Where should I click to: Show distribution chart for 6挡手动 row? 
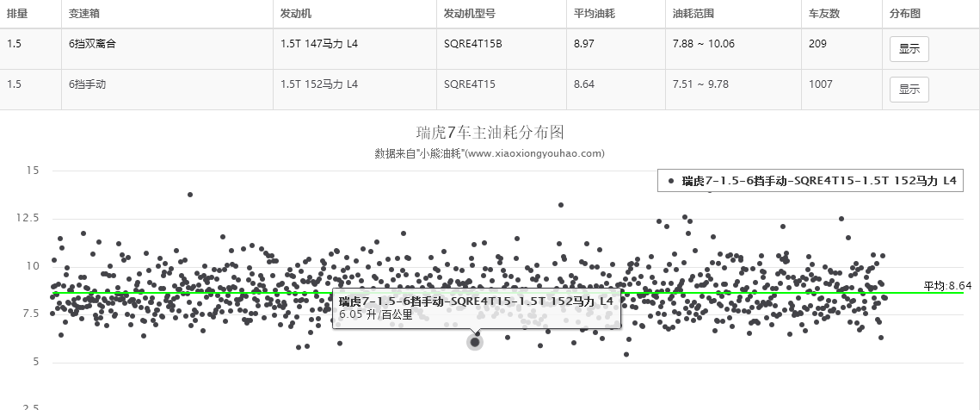pyautogui.click(x=909, y=90)
